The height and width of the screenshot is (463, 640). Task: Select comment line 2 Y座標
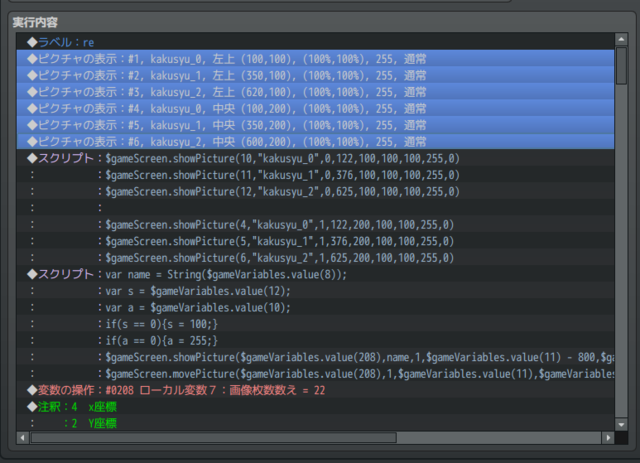315,423
